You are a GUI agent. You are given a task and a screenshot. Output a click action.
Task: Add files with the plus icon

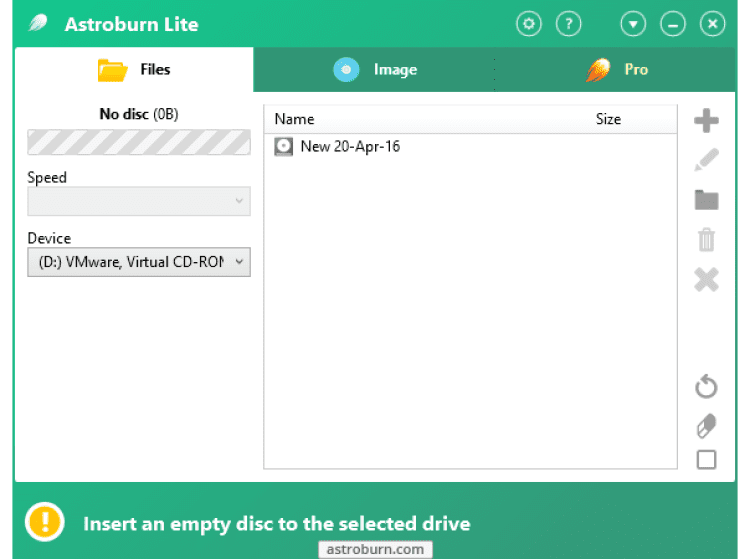[706, 121]
